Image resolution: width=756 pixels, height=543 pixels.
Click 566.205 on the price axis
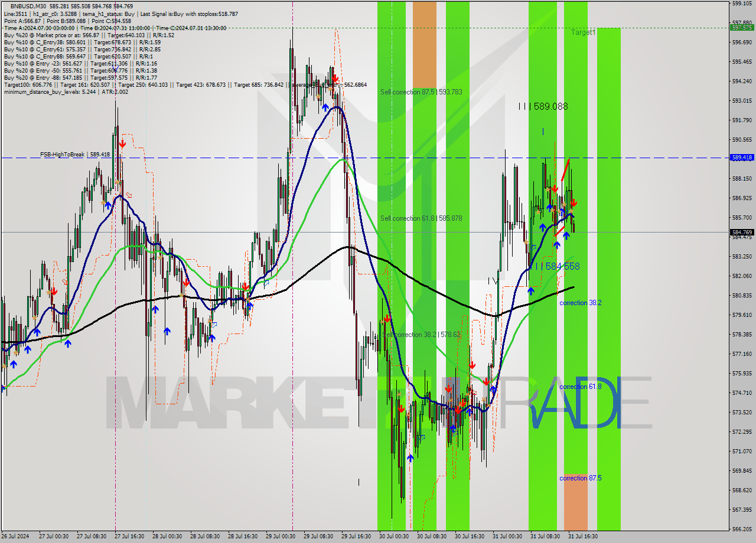point(742,529)
